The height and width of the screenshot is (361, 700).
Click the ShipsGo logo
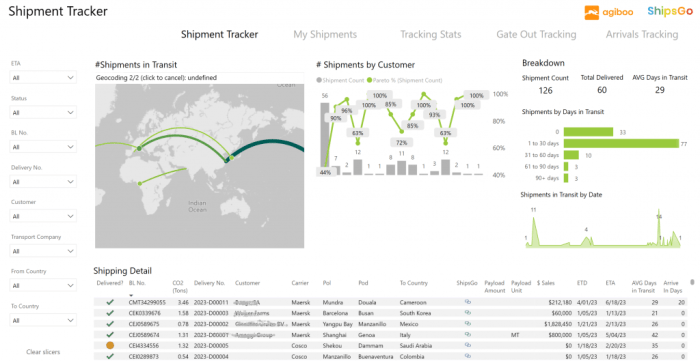click(x=670, y=12)
